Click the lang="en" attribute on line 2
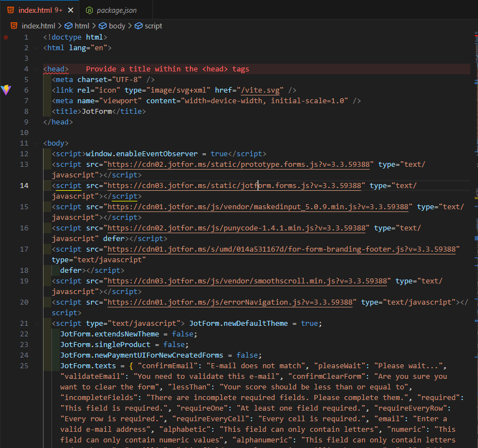 [x=88, y=48]
